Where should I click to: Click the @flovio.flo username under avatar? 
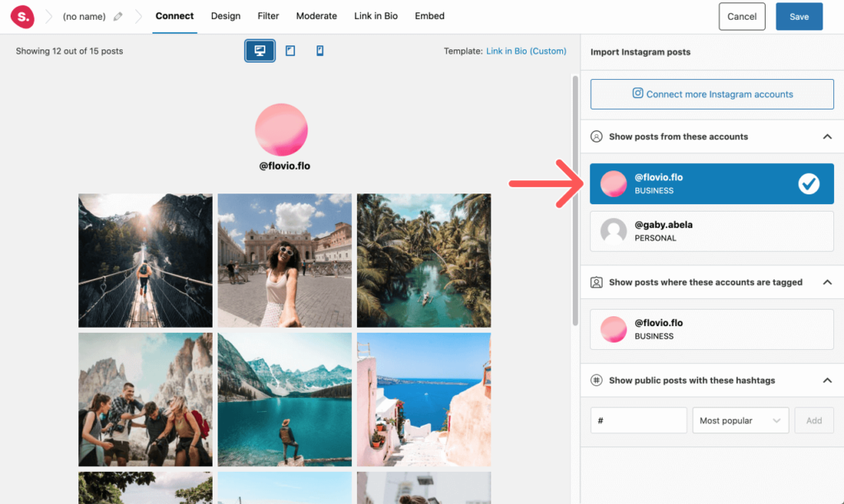point(284,166)
